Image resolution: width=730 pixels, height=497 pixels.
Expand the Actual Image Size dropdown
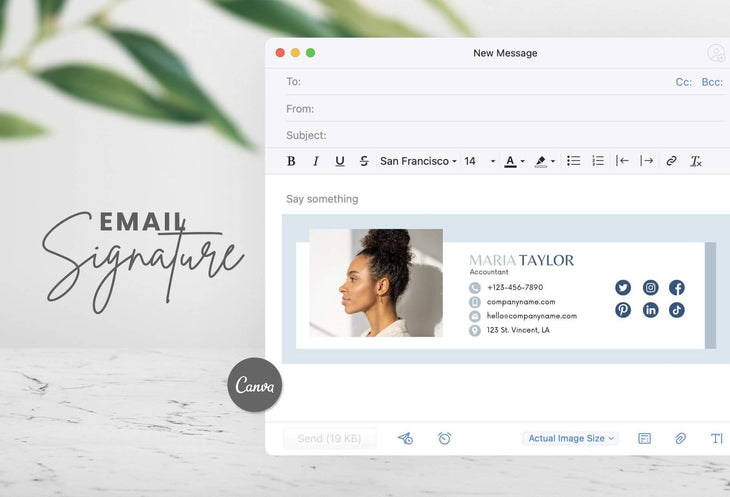572,438
